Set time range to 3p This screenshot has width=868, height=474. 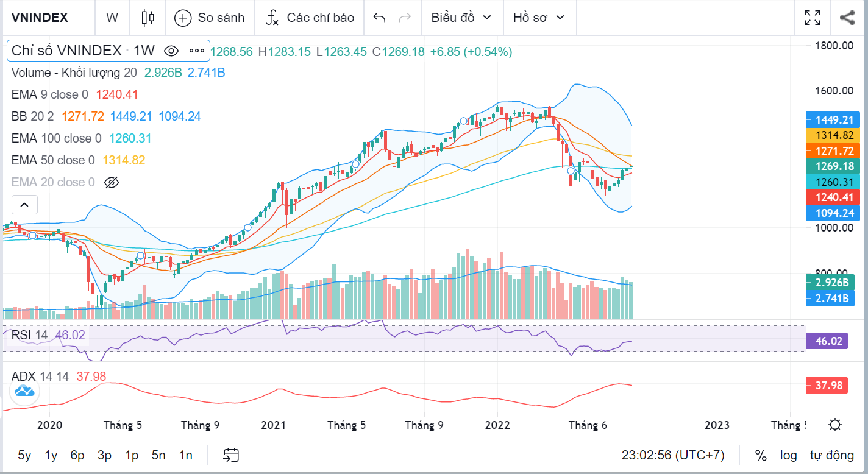[x=104, y=455]
